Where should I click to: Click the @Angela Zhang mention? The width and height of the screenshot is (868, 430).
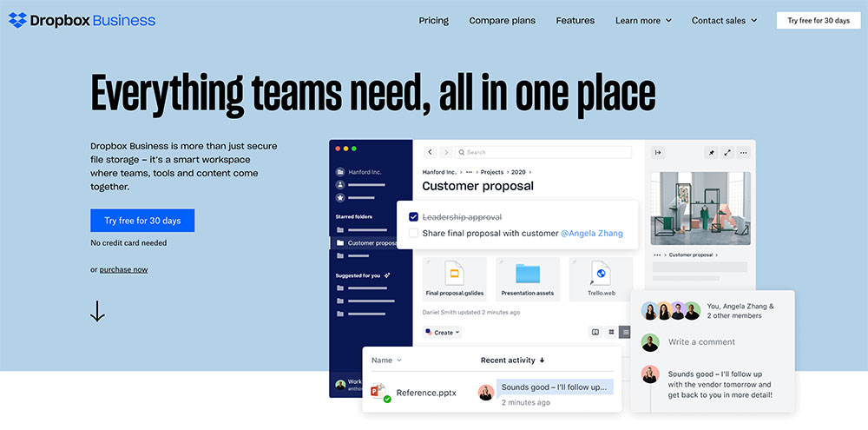click(592, 234)
